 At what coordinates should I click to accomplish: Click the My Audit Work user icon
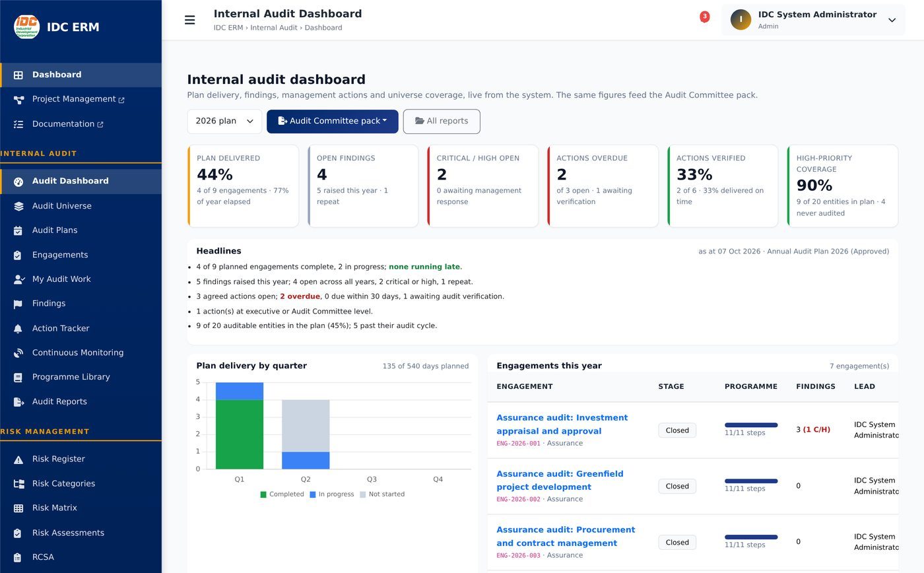click(18, 279)
